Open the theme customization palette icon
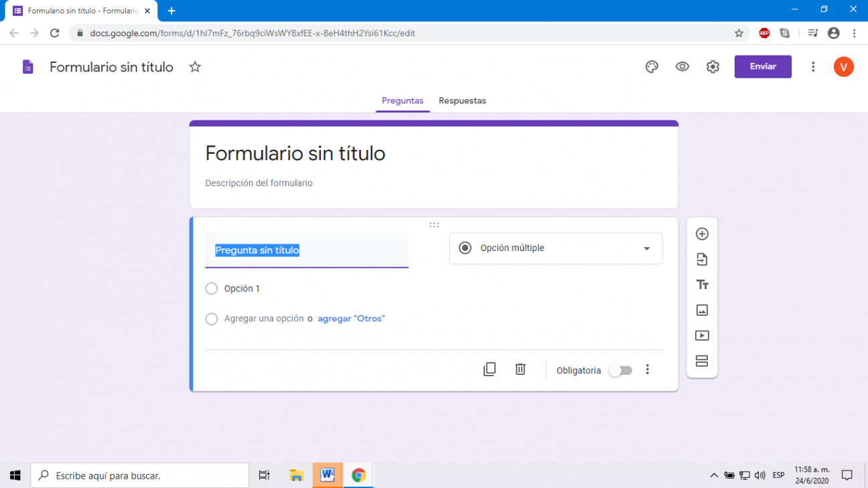This screenshot has height=488, width=868. [x=652, y=67]
